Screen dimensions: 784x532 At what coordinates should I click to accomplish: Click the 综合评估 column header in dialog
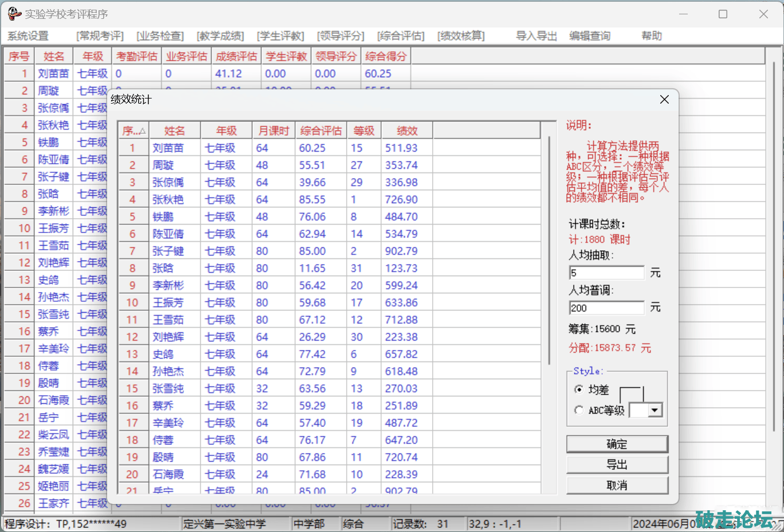pos(320,131)
